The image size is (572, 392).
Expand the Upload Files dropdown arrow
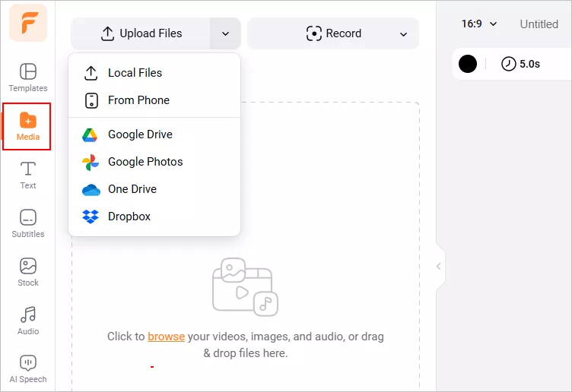point(225,33)
